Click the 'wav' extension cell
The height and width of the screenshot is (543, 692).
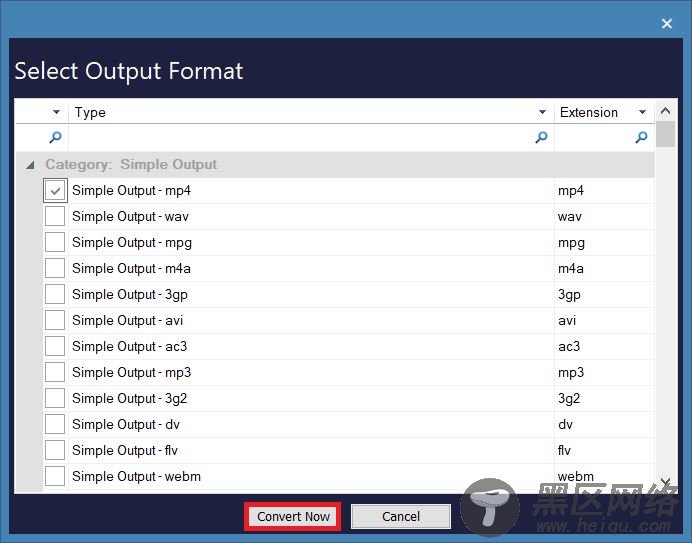point(604,217)
